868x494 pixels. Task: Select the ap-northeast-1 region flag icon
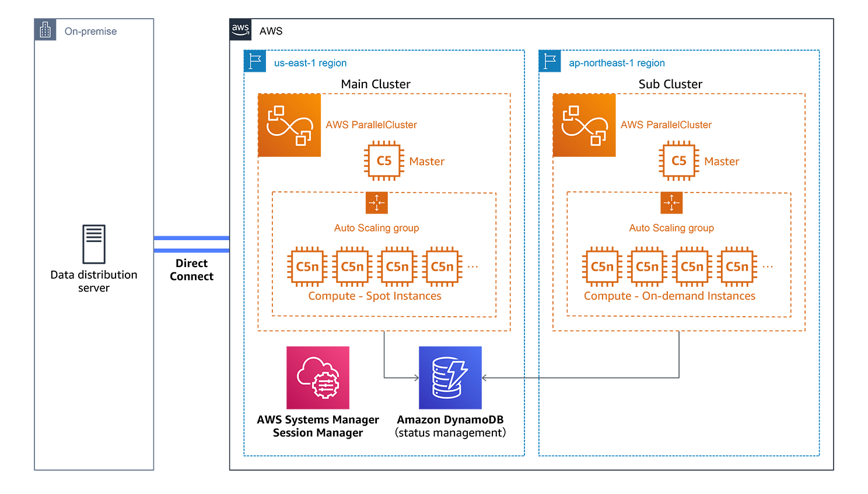[549, 61]
